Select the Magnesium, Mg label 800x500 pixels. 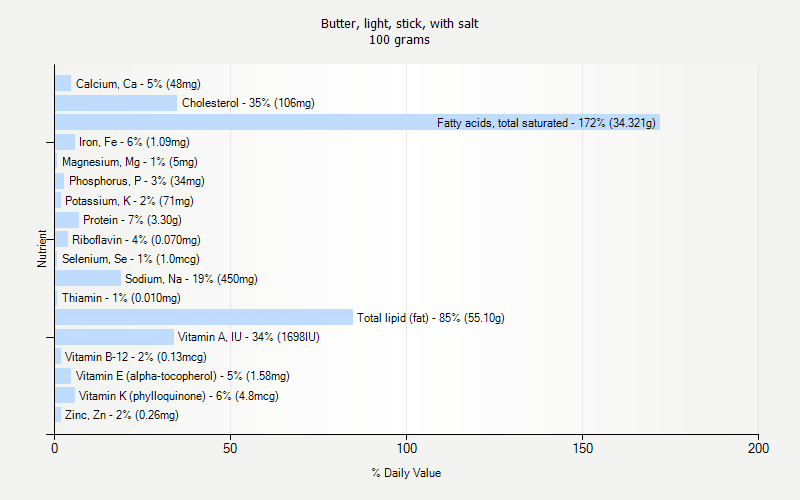pyautogui.click(x=130, y=162)
